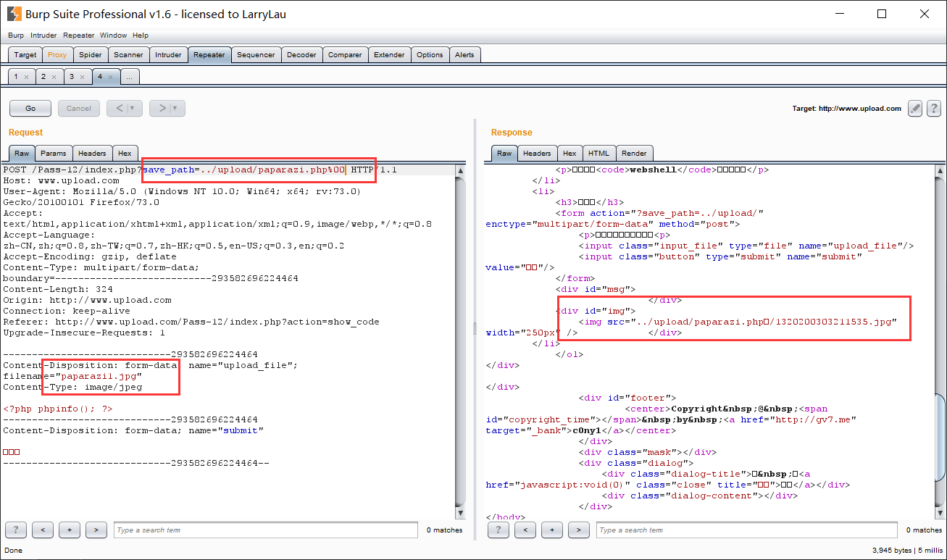Image resolution: width=947 pixels, height=560 pixels.
Task: Open the Window menu
Action: pos(113,35)
